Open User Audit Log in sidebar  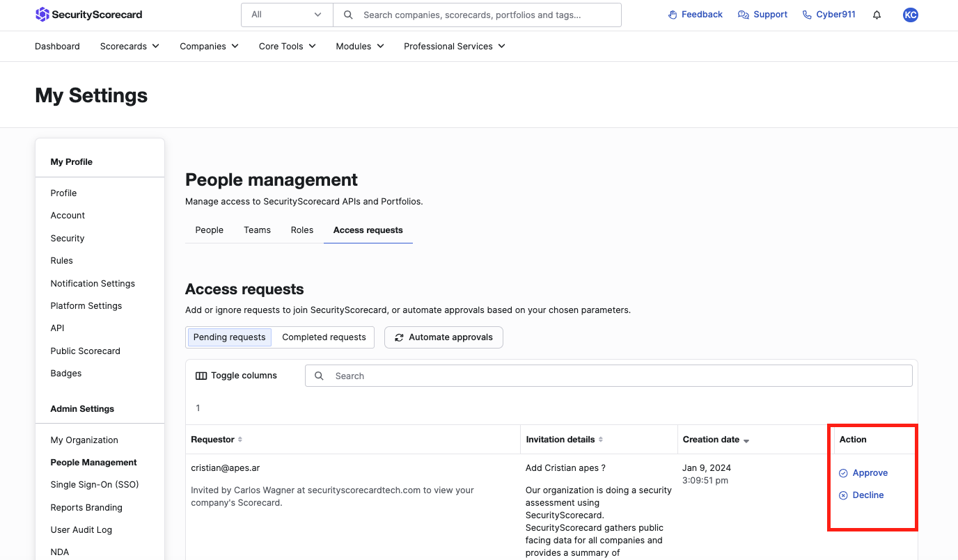(x=81, y=530)
